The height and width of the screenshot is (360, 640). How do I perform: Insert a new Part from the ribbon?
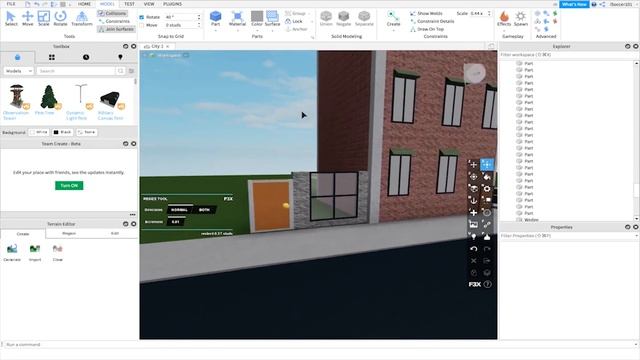click(216, 18)
